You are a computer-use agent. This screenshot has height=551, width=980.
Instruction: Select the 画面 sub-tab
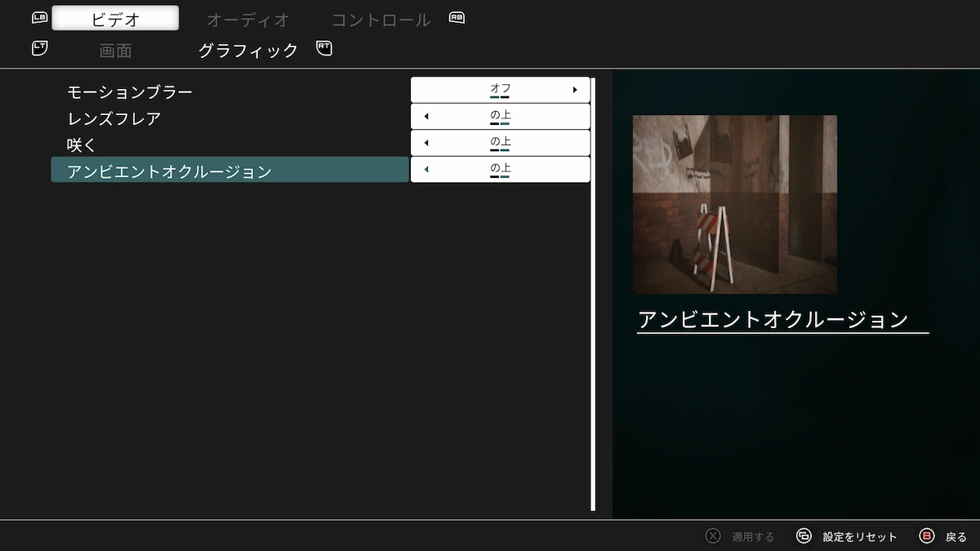click(x=115, y=51)
